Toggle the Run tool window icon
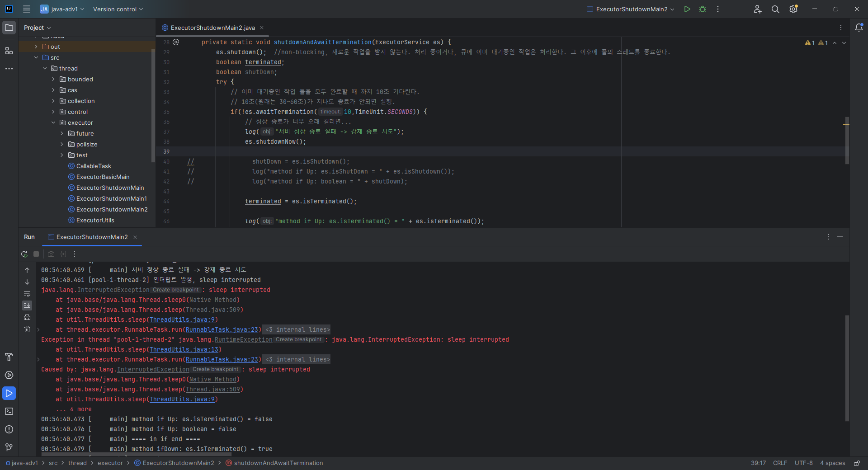 click(x=9, y=393)
